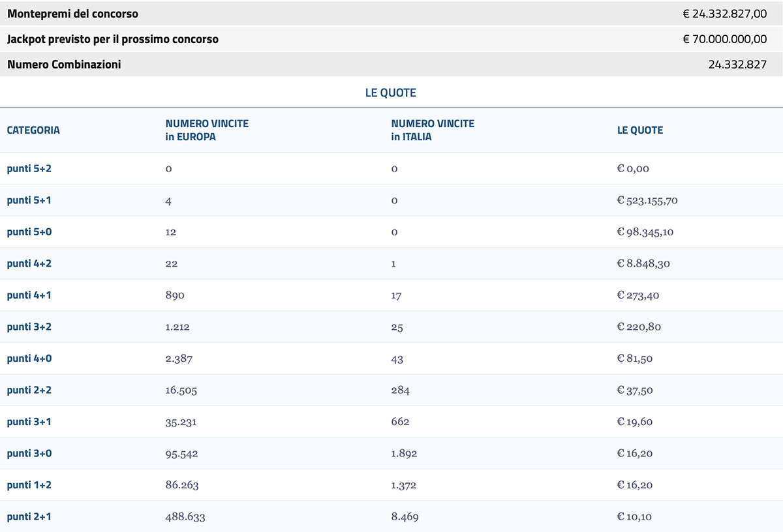
Task: Click the 'punti 2+1' category label
Action: coord(29,516)
